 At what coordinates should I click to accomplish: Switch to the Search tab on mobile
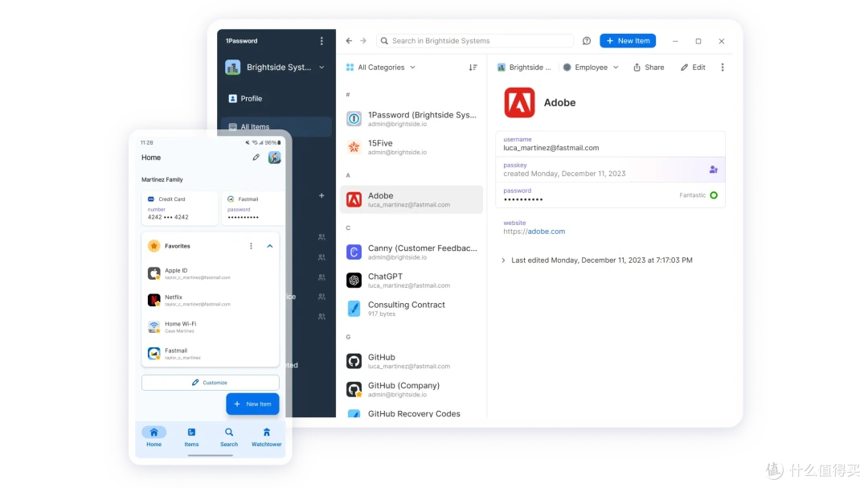228,437
